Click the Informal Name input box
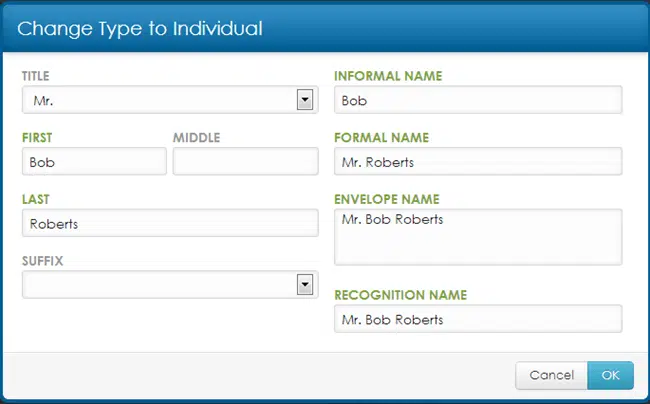This screenshot has height=404, width=650. pos(478,100)
